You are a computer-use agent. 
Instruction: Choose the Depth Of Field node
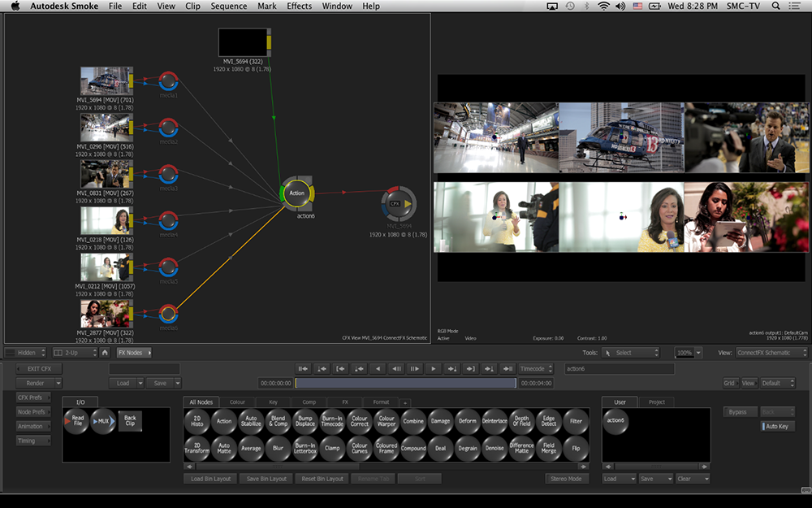[x=521, y=421]
